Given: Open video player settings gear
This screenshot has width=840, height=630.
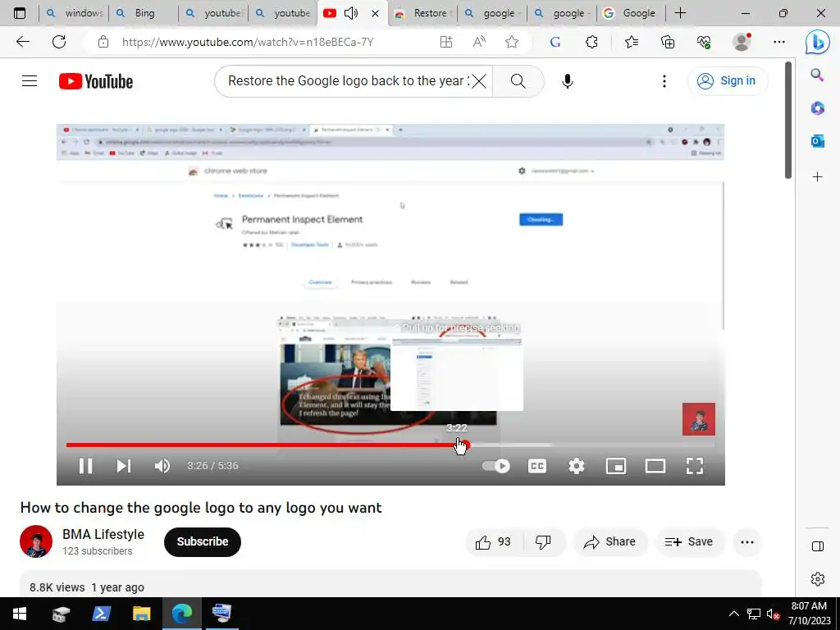Looking at the screenshot, I should pyautogui.click(x=577, y=466).
